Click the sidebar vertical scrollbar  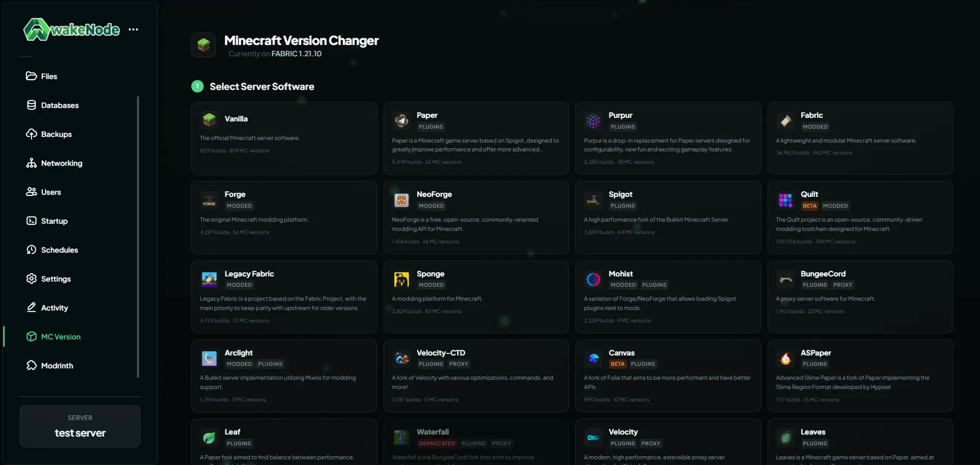[x=138, y=237]
